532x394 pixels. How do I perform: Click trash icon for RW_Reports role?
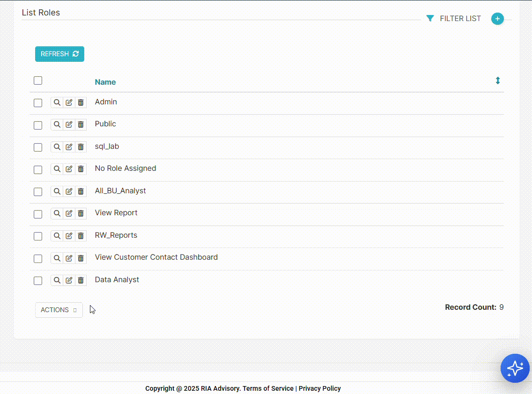tap(81, 236)
